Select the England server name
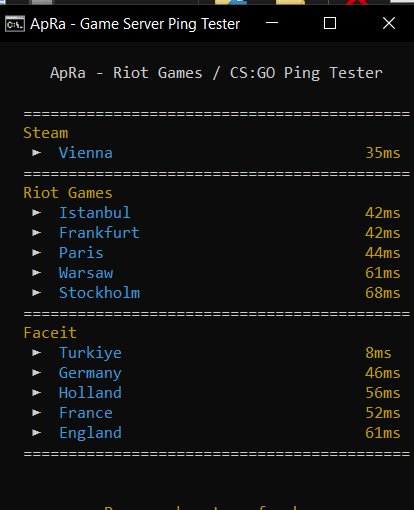414x510 pixels. coord(90,433)
